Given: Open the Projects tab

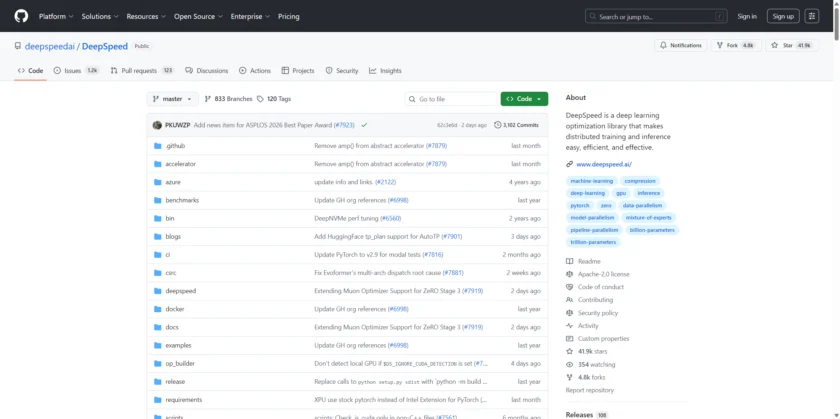Looking at the screenshot, I should pos(298,71).
